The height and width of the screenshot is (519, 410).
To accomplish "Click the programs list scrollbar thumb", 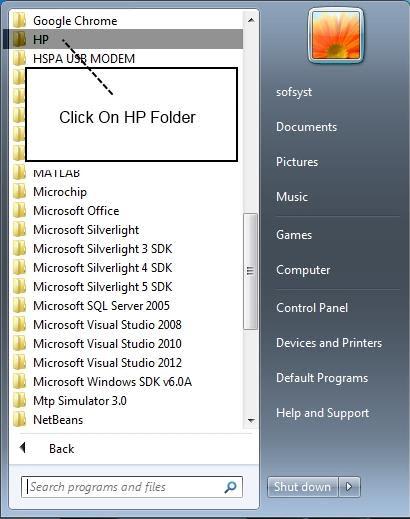I will coord(250,271).
